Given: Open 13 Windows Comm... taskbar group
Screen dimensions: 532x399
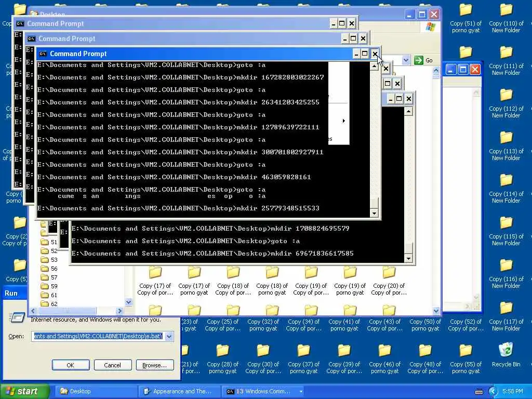Looking at the screenshot, I should coord(261,392).
